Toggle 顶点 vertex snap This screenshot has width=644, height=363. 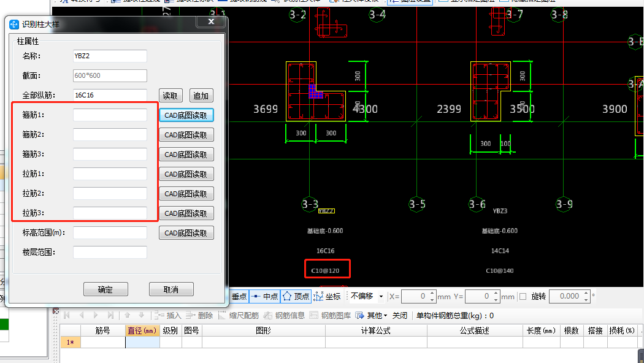click(296, 297)
